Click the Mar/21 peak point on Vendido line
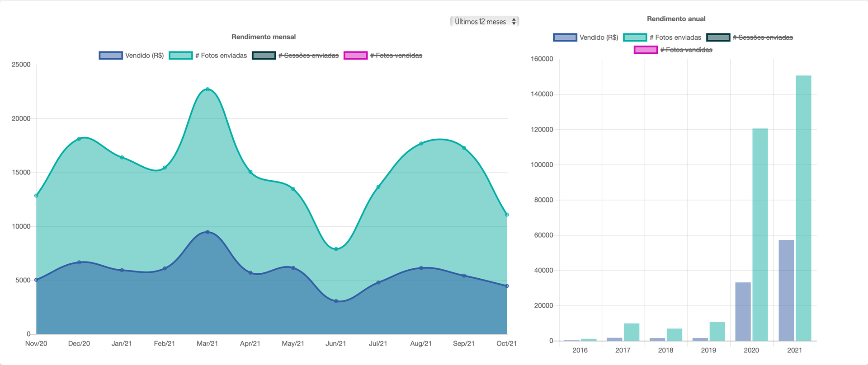Screen dimensions: 868x365 click(208, 232)
